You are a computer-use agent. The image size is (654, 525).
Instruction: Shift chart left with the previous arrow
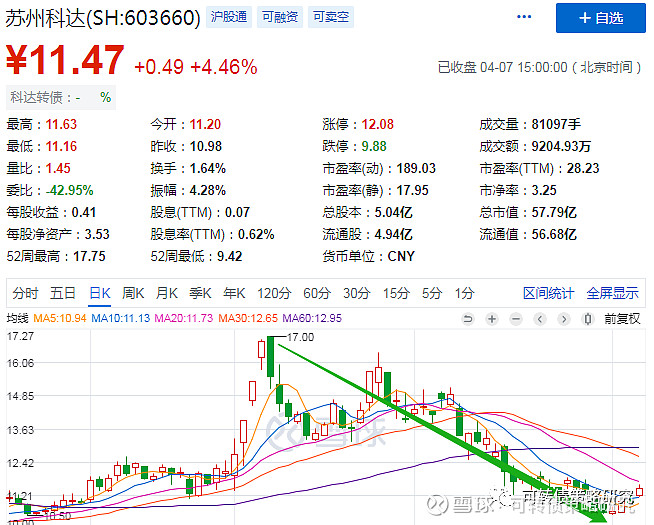point(540,319)
